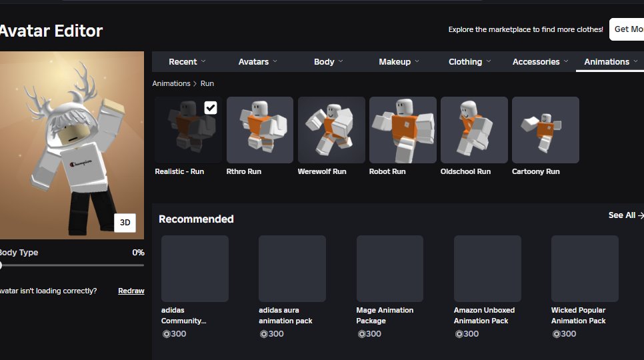Viewport: 644px width, 360px height.
Task: Expand the Makeup dropdown chevron
Action: pos(417,61)
